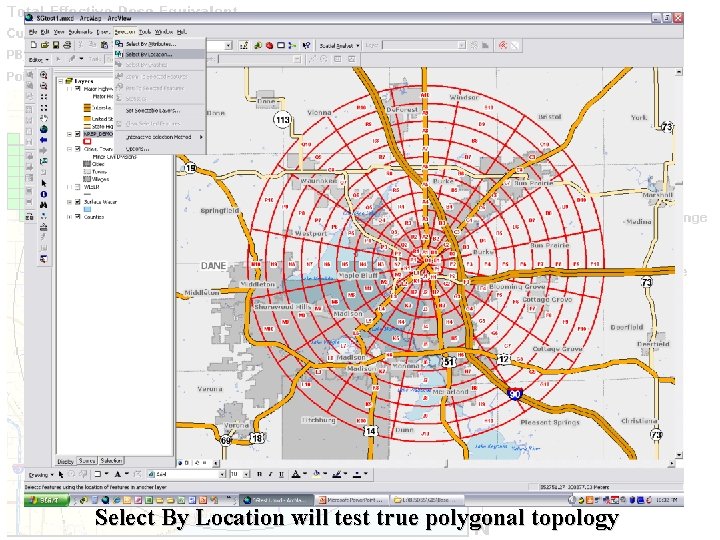Image resolution: width=720 pixels, height=540 pixels.
Task: Choose Options at the menu bottom
Action: pyautogui.click(x=159, y=149)
